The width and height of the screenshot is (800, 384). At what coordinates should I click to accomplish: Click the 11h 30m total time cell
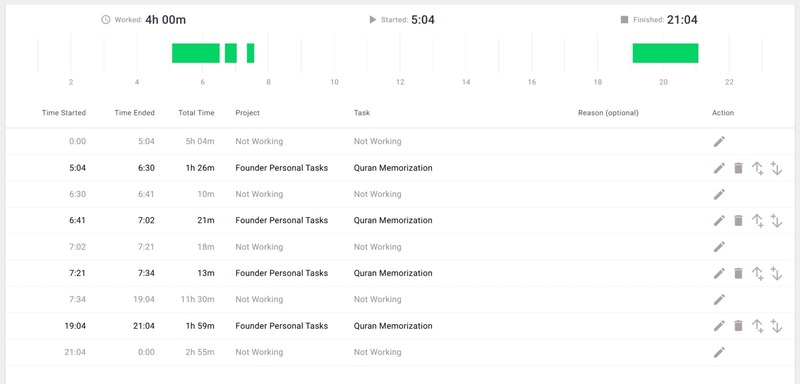pos(198,299)
